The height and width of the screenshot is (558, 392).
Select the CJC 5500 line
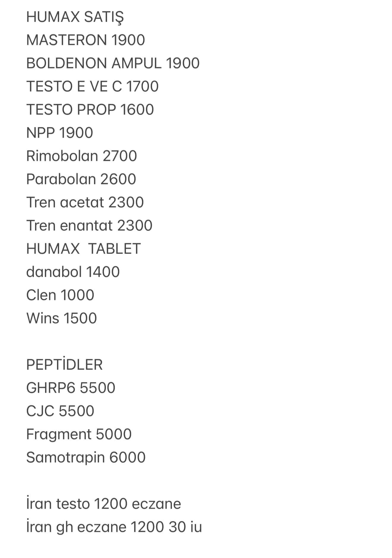pos(60,411)
